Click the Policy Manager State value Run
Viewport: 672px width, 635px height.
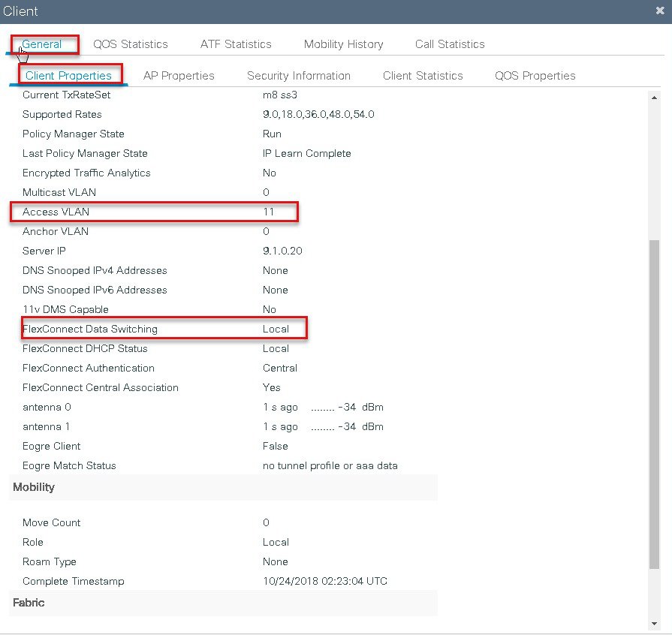coord(272,134)
